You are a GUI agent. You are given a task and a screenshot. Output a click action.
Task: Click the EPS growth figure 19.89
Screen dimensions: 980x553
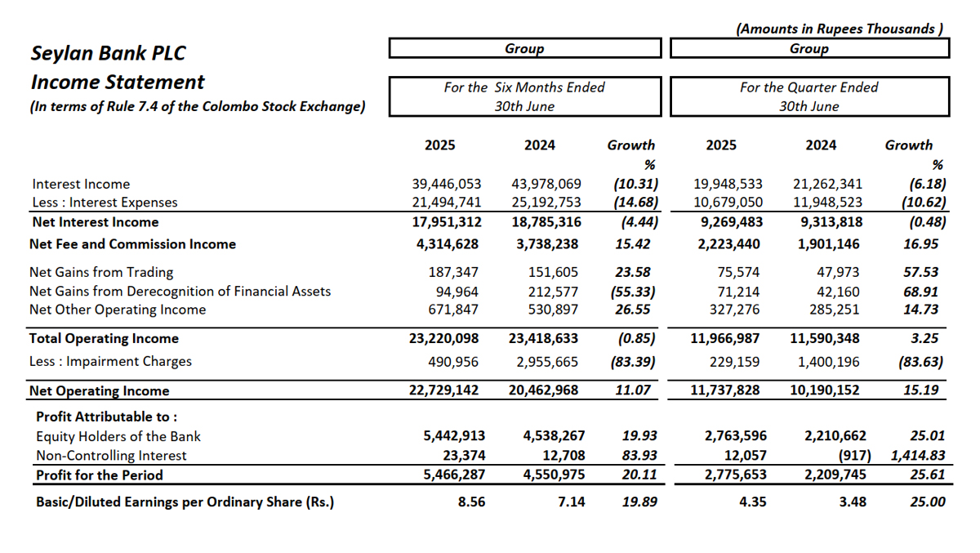pos(639,502)
